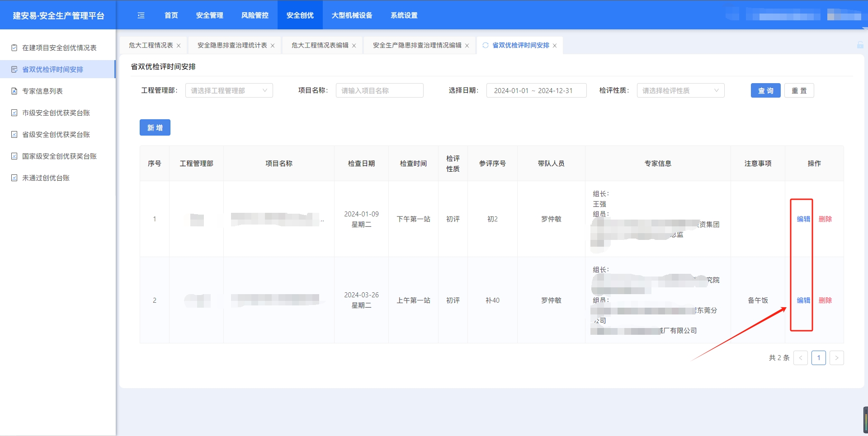The width and height of the screenshot is (868, 436).
Task: Close the 危大工程情况表 tab
Action: click(x=179, y=46)
